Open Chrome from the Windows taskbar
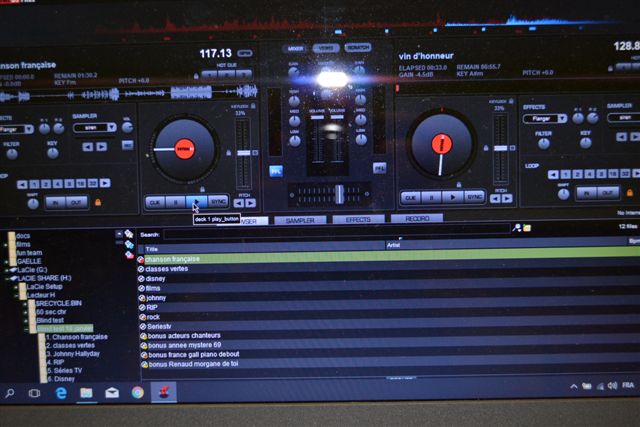640x427 pixels. coord(137,393)
